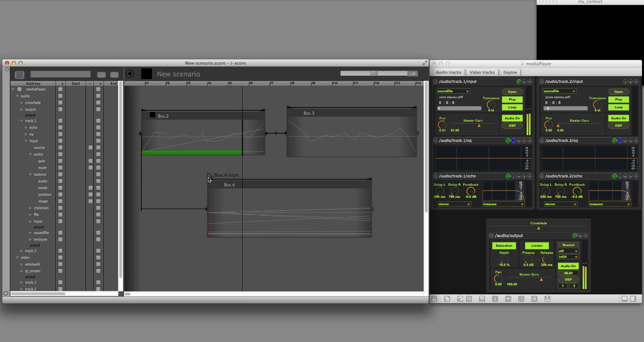644x342 pixels.
Task: Expand the crossfade tree item
Action: (22, 103)
